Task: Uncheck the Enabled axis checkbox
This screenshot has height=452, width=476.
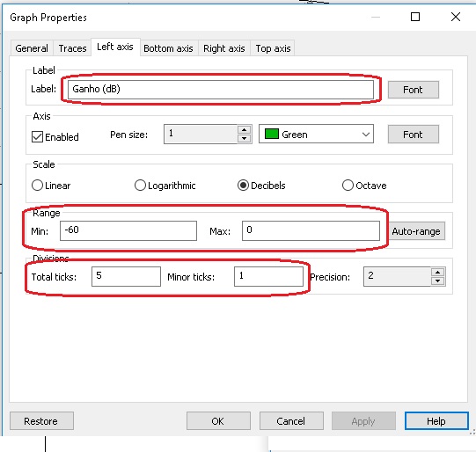Action: click(37, 137)
